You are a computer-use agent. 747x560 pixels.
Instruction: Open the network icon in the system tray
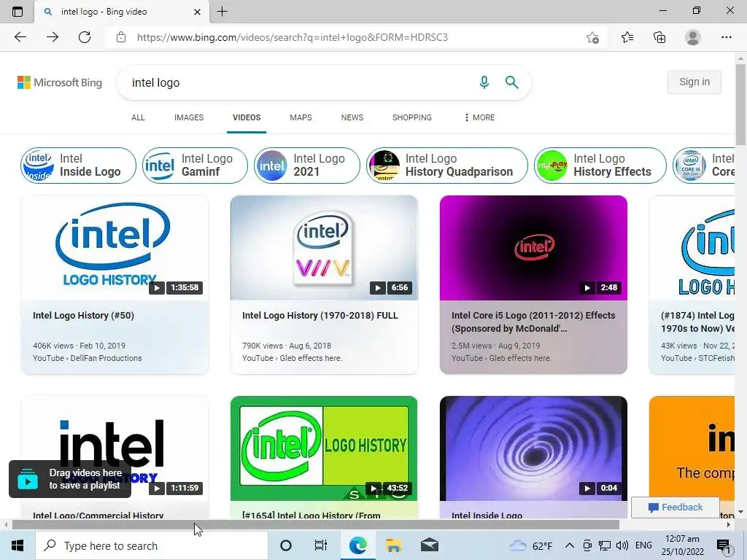[605, 545]
